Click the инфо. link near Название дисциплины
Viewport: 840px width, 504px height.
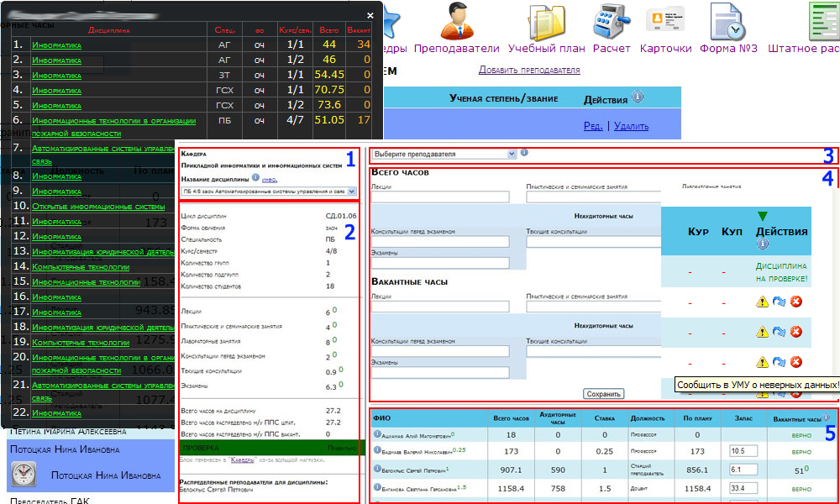pyautogui.click(x=270, y=180)
